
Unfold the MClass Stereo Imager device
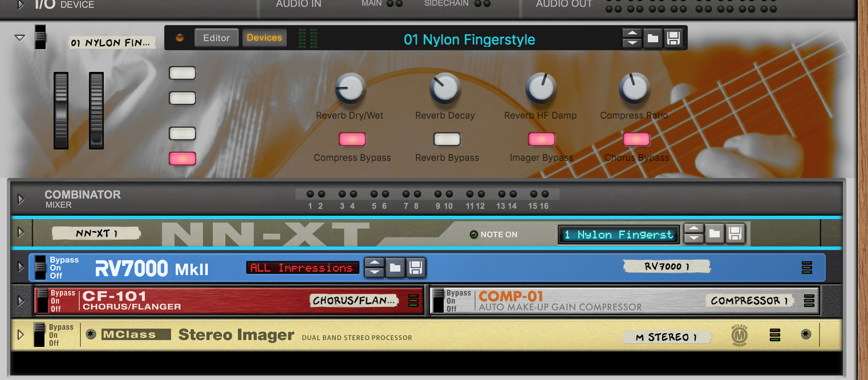coord(21,335)
